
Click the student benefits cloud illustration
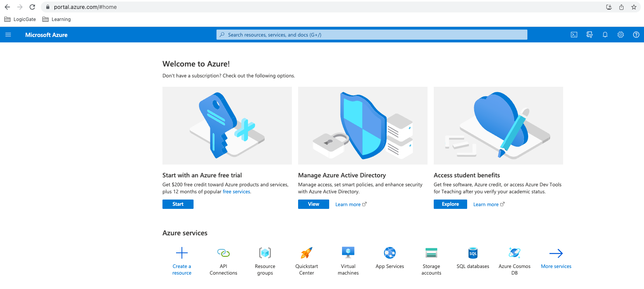[x=498, y=126]
